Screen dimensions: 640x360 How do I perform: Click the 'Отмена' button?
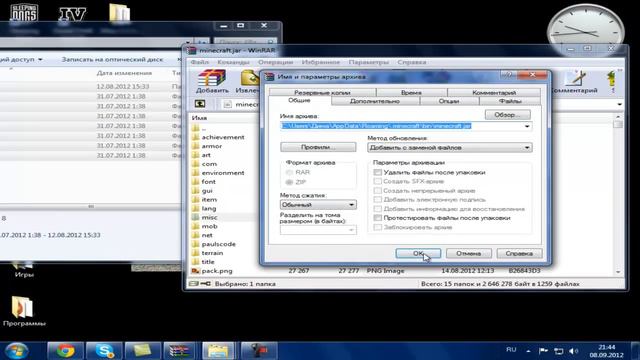[469, 253]
